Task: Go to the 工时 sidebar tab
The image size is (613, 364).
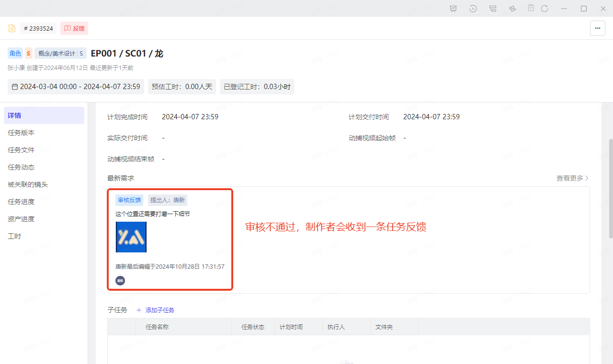Action: [14, 236]
